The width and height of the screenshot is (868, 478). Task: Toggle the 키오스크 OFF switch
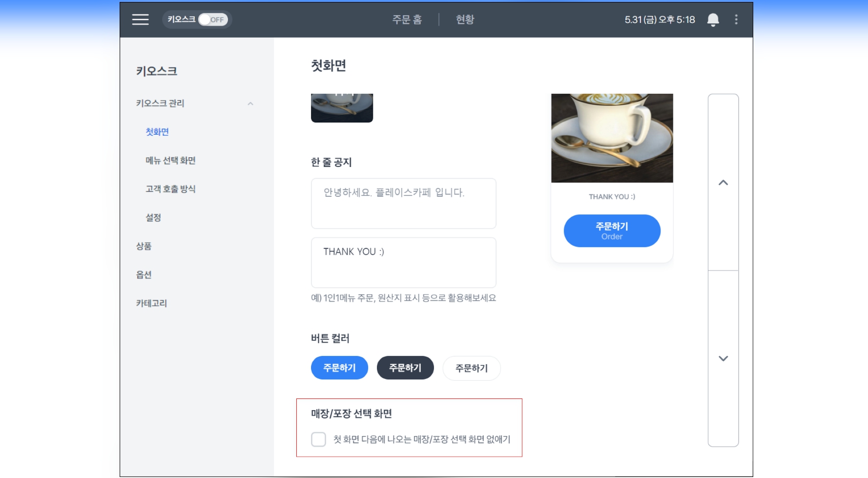213,20
